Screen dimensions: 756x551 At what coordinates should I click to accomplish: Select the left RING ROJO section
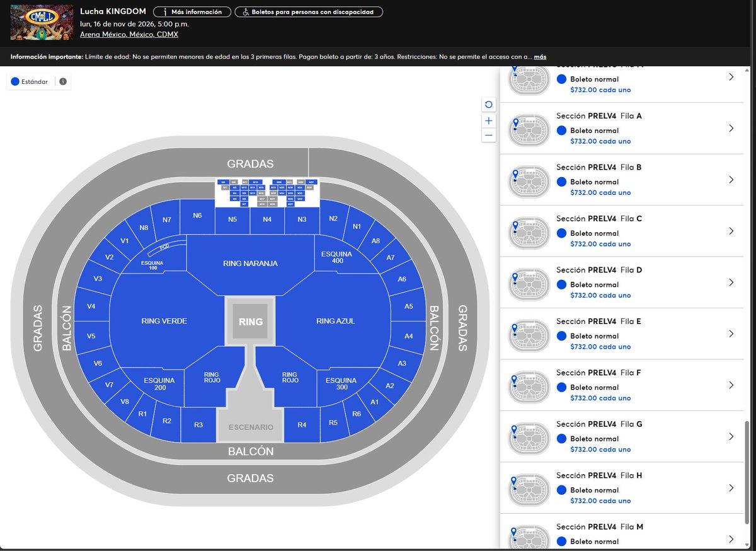[213, 377]
